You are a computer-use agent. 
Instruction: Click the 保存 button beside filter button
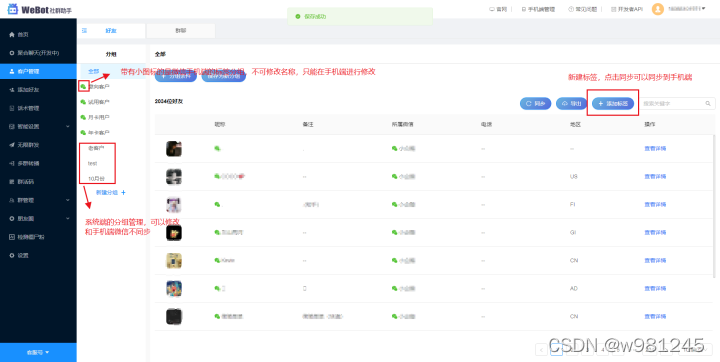click(x=224, y=77)
